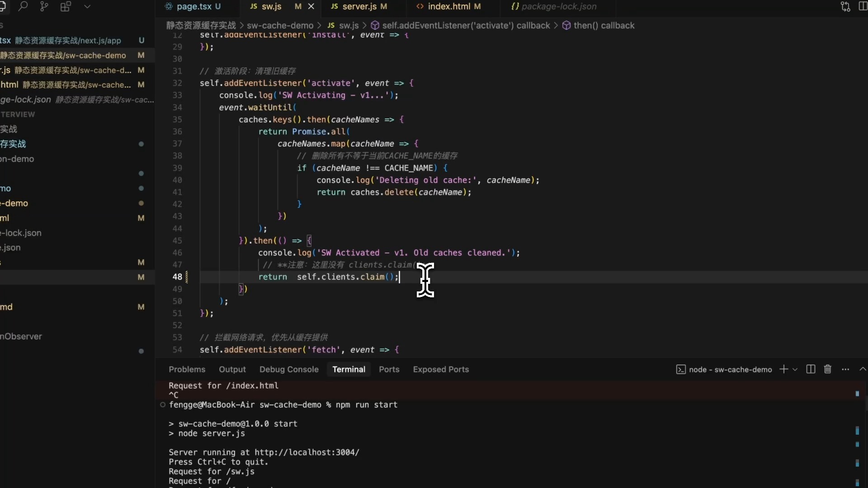The height and width of the screenshot is (488, 868).
Task: Split the terminal panel
Action: [x=811, y=369]
